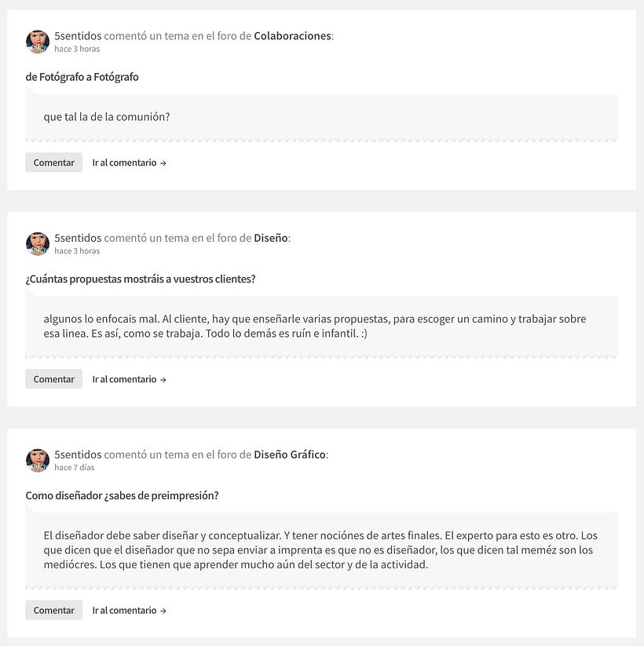Viewport: 644px width, 646px height.
Task: Go to the comment in Colaboraciones post
Action: pos(129,162)
